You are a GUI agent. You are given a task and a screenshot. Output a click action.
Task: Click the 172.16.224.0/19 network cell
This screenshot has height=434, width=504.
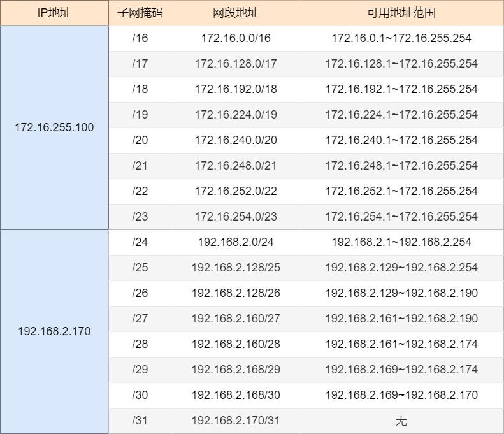pyautogui.click(x=236, y=115)
